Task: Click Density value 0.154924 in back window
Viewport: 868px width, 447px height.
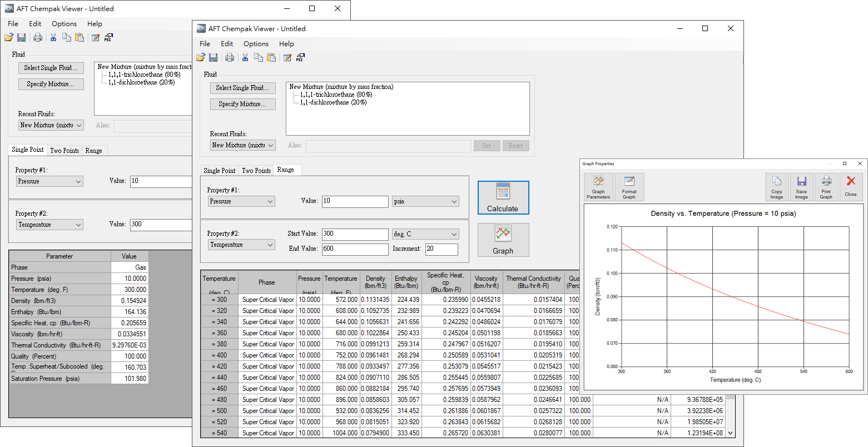Action: tap(130, 301)
